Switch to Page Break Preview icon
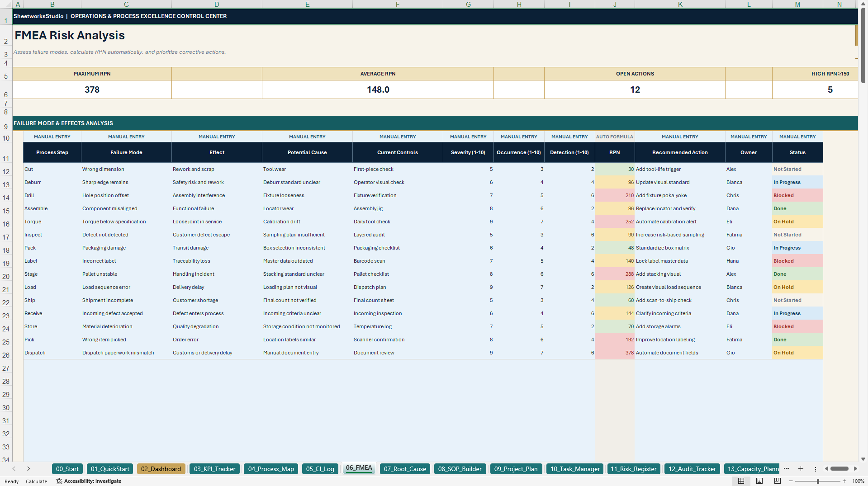This screenshot has width=868, height=486. [778, 481]
